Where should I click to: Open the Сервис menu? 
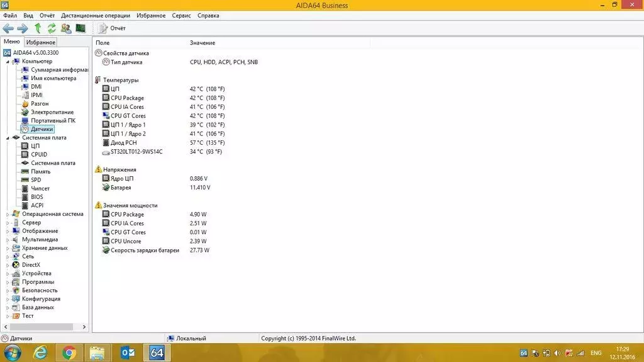pyautogui.click(x=182, y=16)
